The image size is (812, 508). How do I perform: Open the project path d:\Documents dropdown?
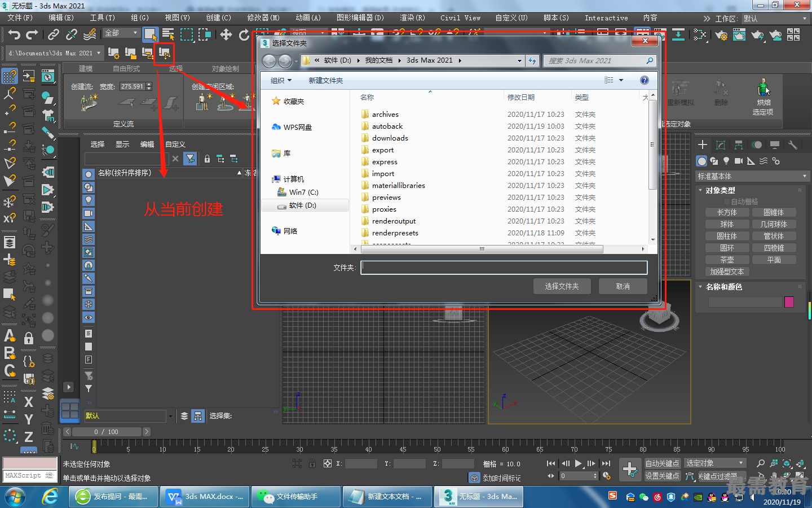click(54, 53)
